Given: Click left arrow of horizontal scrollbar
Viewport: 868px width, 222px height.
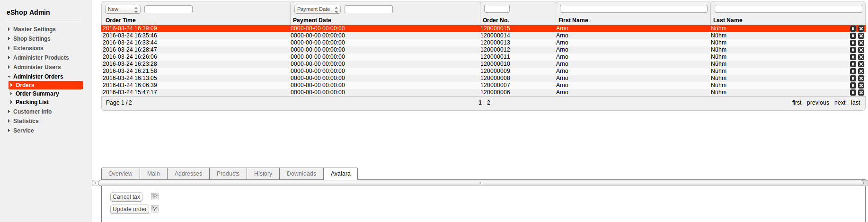Looking at the screenshot, I should click(95, 183).
